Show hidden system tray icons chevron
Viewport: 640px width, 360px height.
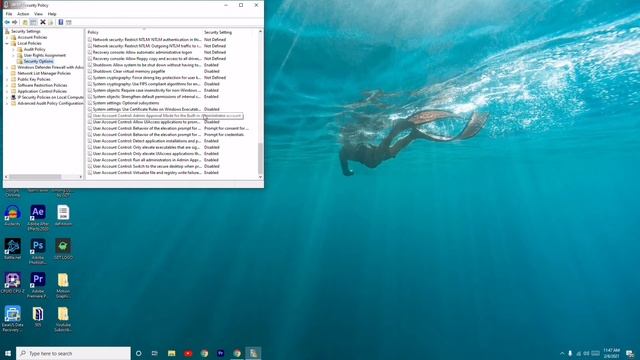click(x=562, y=353)
